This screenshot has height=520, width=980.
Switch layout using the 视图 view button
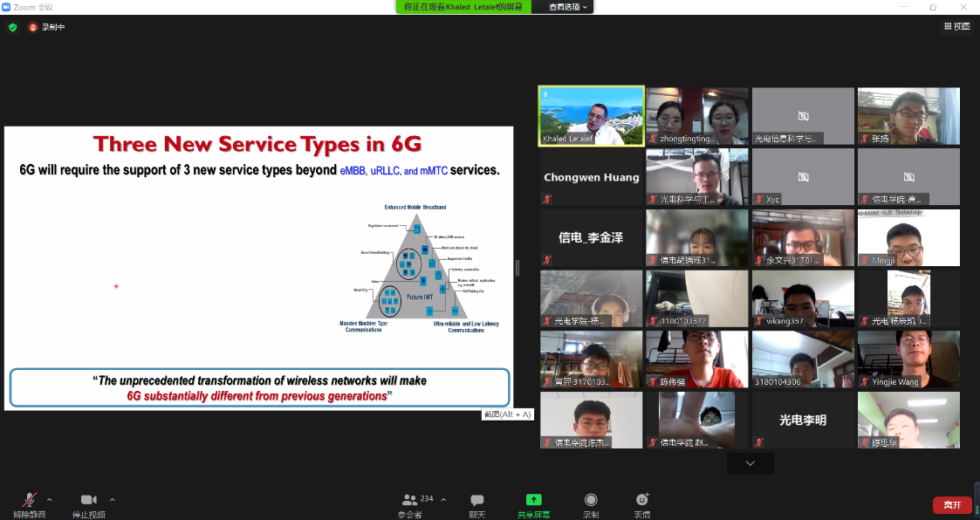click(x=957, y=27)
